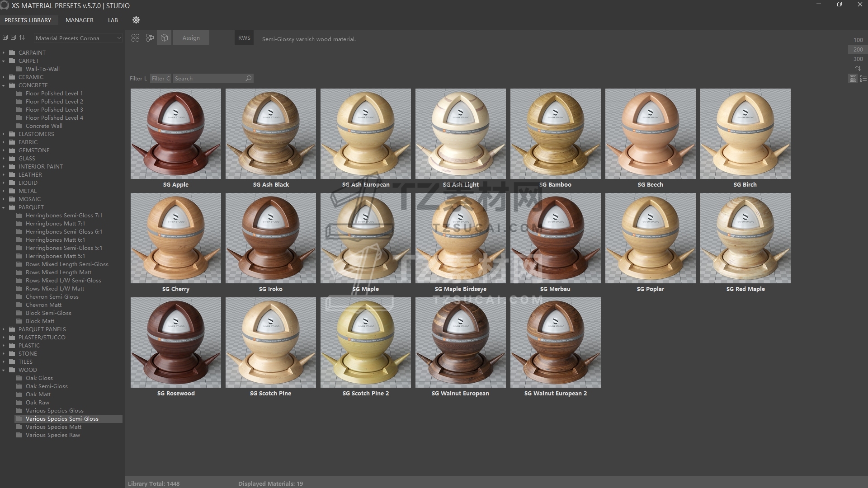Open Material Presets Corona dropdown
The image size is (868, 488).
tap(78, 38)
